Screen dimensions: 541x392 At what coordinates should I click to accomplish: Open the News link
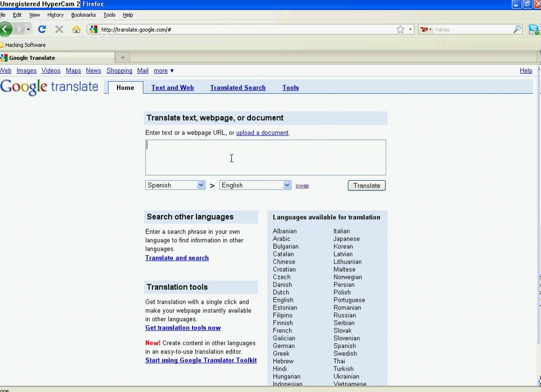94,70
